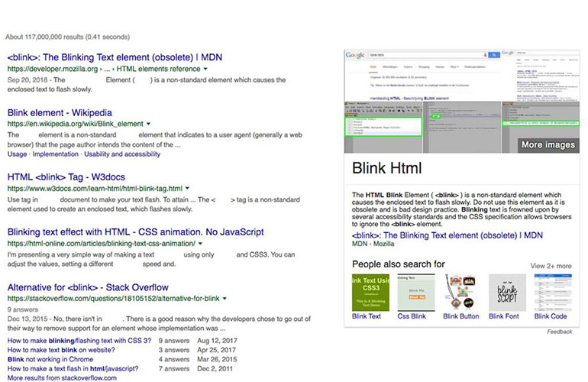The width and height of the screenshot is (588, 382).
Task: Click the en.wikipedia.org/wiki/Blink_element URL
Action: (76, 124)
